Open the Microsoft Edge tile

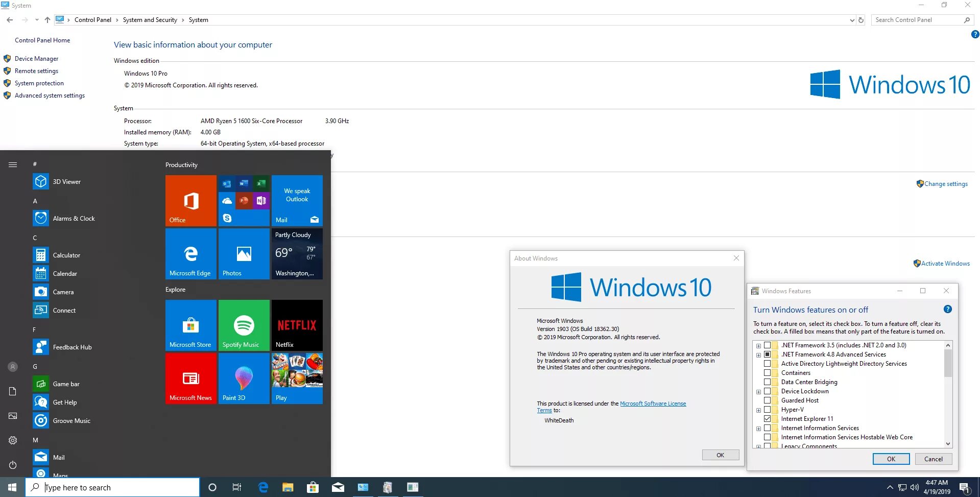pos(191,254)
